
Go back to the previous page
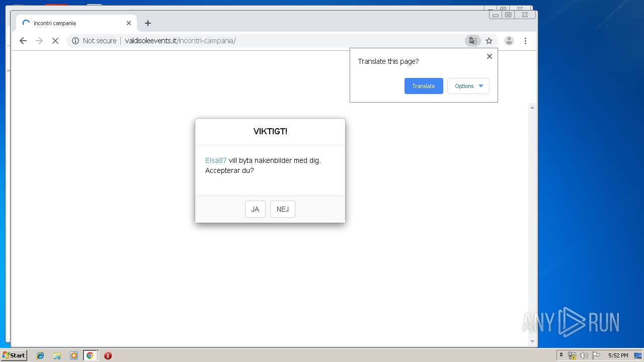[x=23, y=41]
